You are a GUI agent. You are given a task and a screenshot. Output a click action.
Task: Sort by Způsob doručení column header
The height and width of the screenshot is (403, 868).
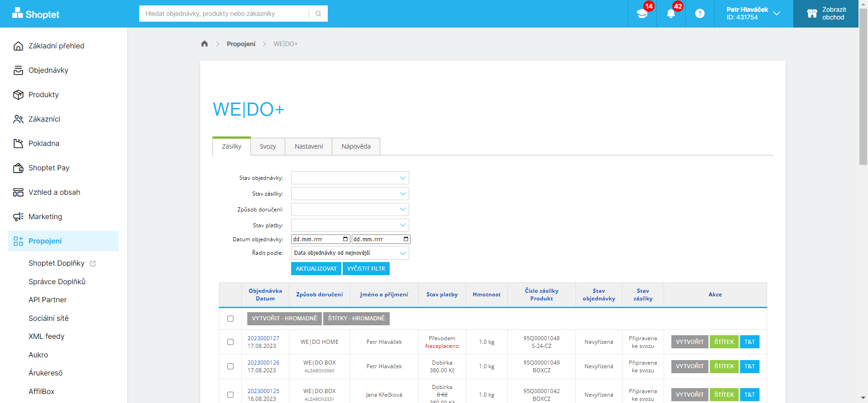pyautogui.click(x=320, y=295)
